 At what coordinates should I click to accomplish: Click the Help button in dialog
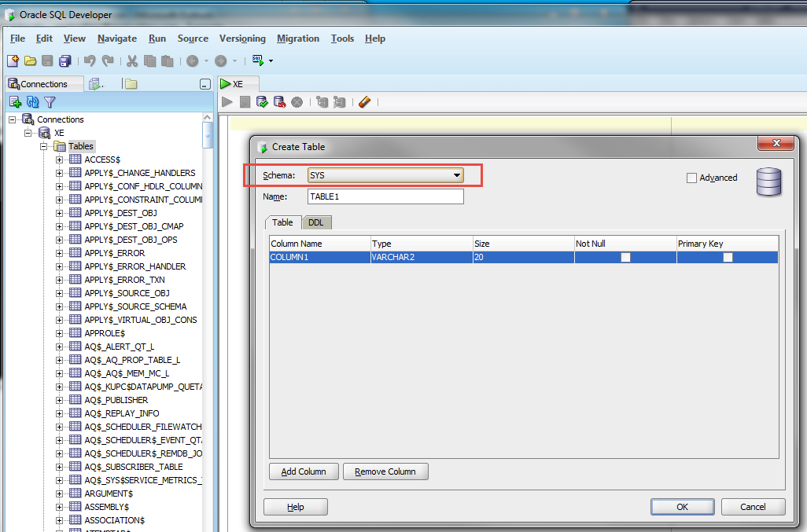click(296, 507)
